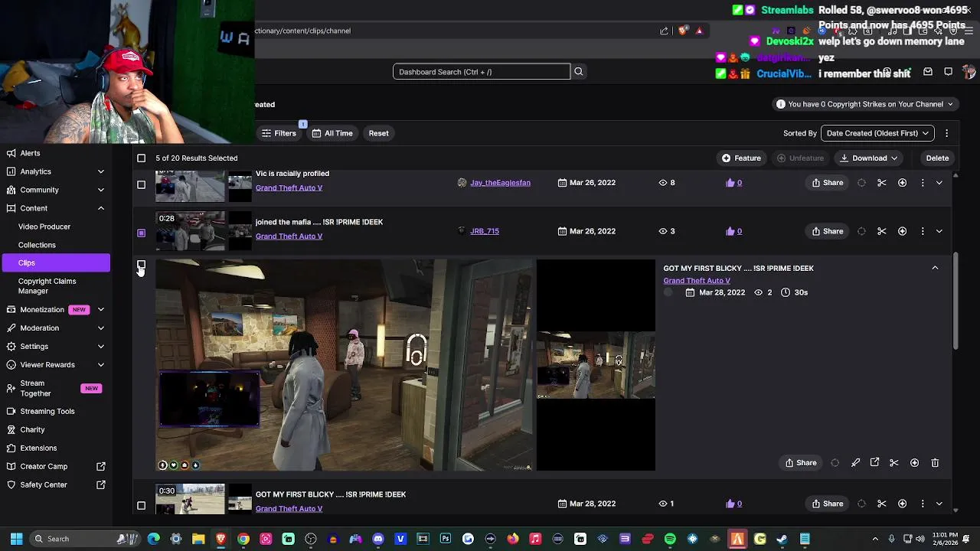Collapse the expanded GOT MY FIRST BLICKY clip

coord(935,268)
